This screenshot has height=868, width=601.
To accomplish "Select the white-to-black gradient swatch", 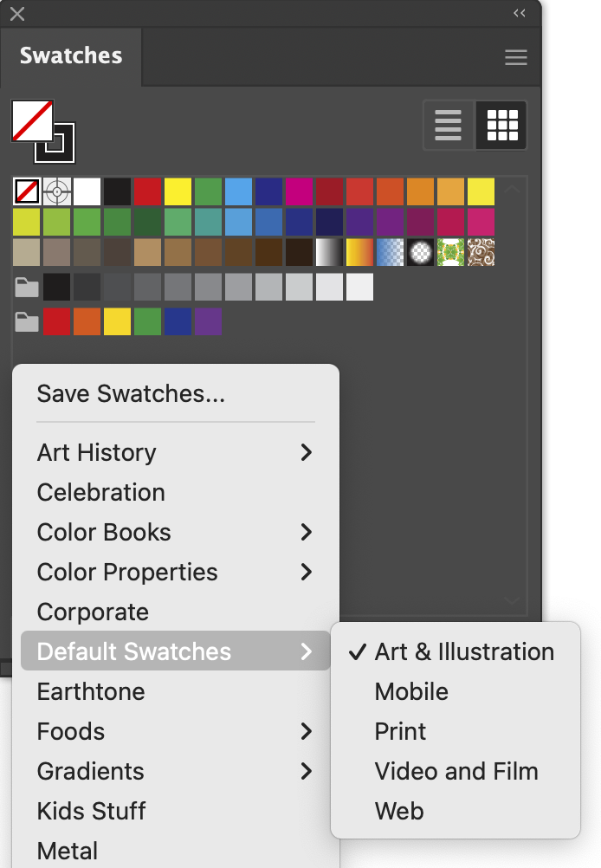I will click(329, 252).
